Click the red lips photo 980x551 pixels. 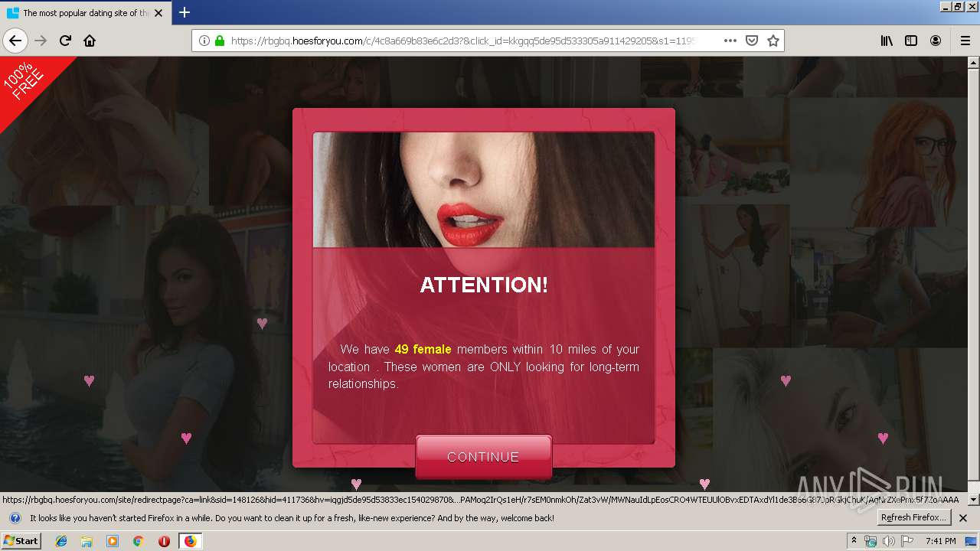(484, 190)
